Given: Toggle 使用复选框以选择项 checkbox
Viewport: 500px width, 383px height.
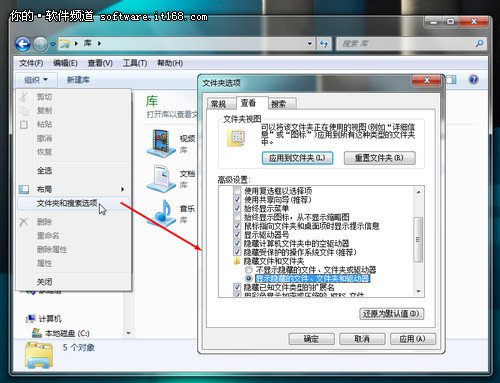Looking at the screenshot, I should point(237,191).
